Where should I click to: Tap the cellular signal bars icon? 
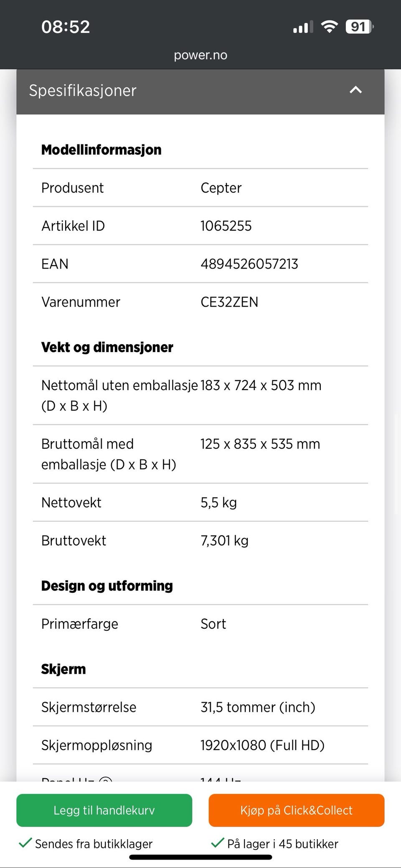pyautogui.click(x=302, y=27)
